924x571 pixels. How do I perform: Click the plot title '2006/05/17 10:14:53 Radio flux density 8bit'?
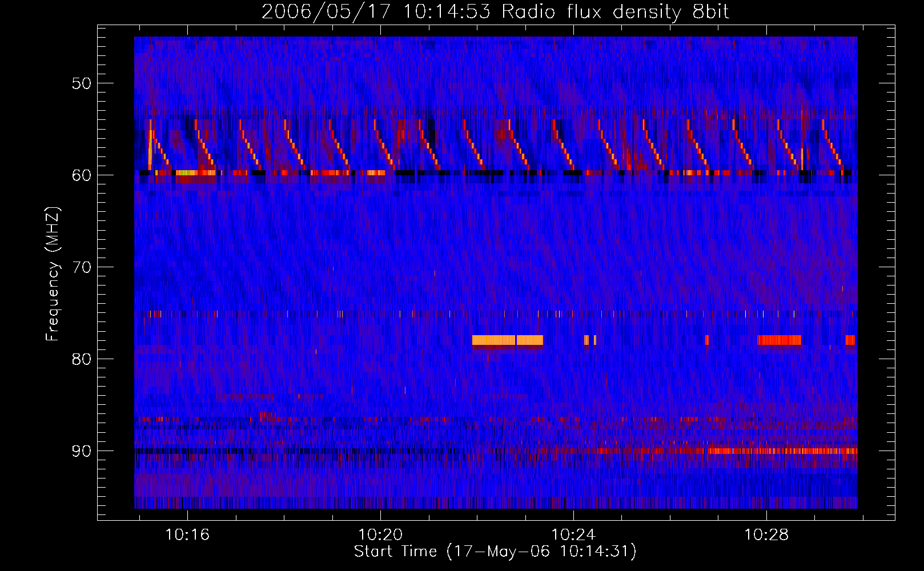point(495,11)
